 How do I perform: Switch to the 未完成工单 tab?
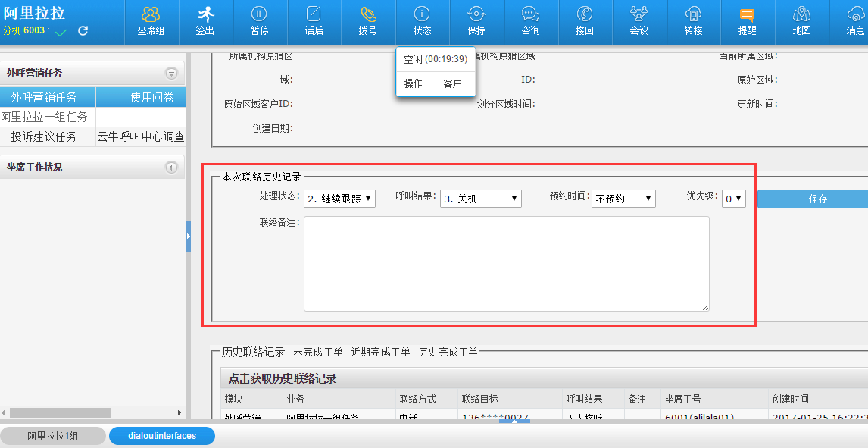coord(318,352)
